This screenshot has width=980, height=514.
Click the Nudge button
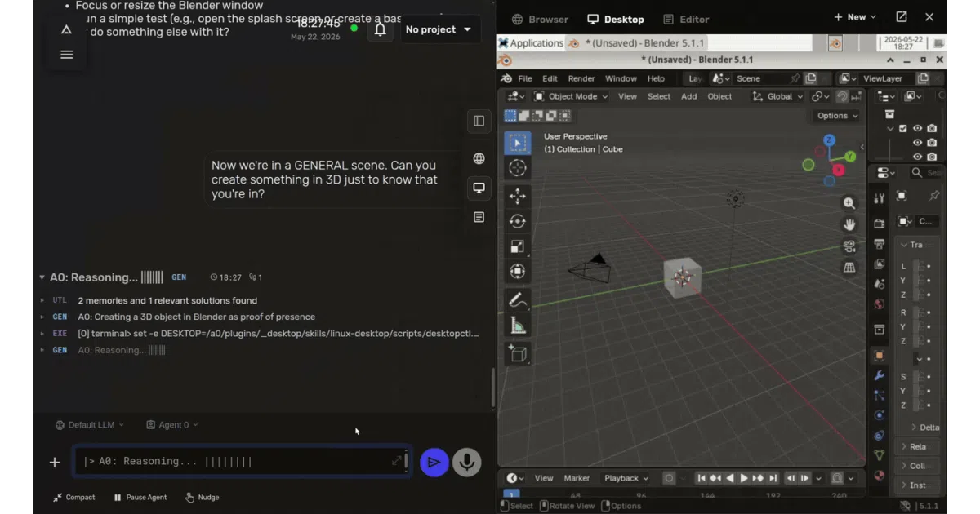click(x=202, y=497)
